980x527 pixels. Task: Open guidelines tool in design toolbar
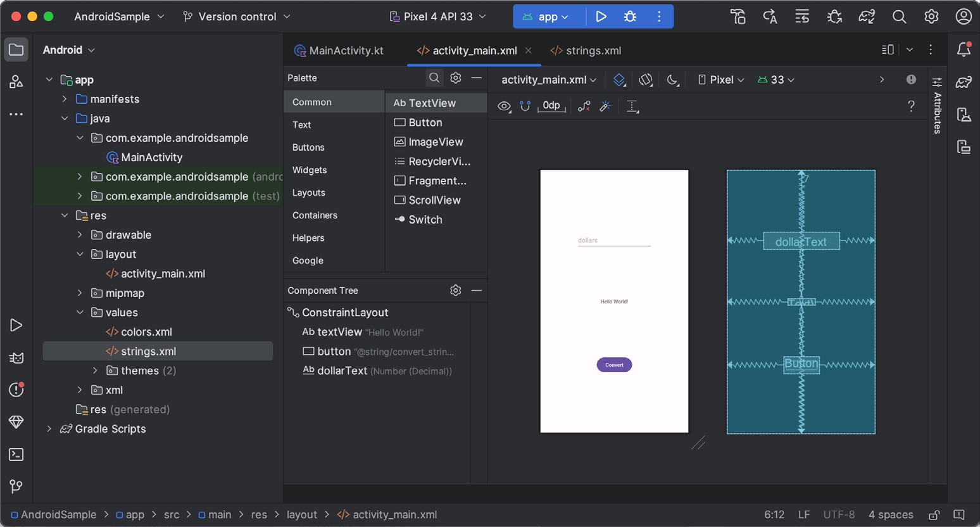(632, 106)
